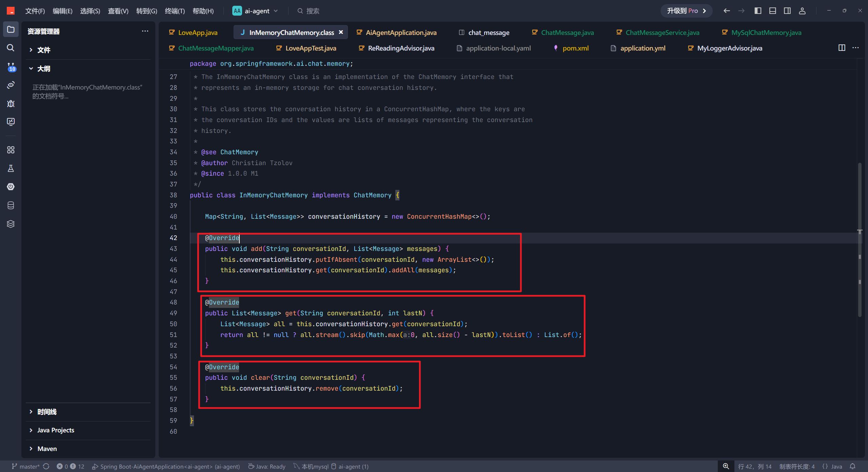Click the 升级到 Pro button

pos(686,11)
